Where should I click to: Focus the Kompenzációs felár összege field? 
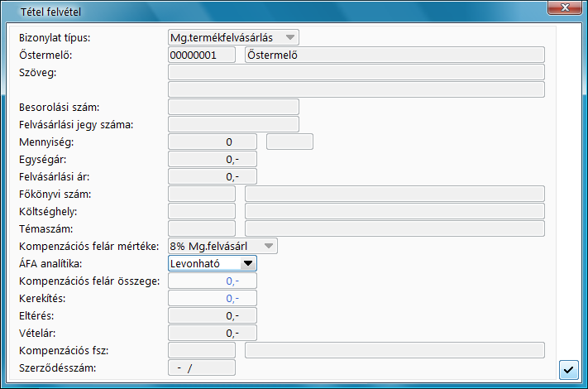(212, 281)
